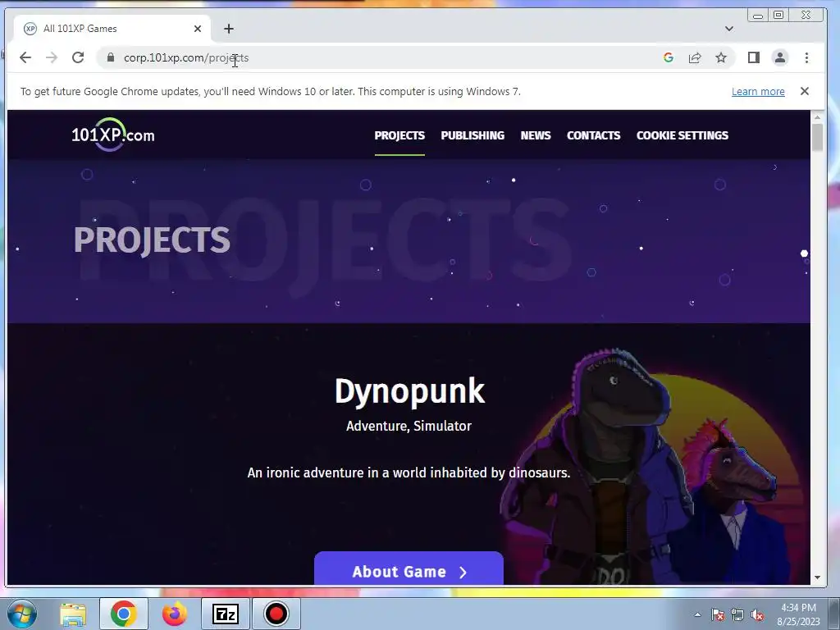View site security lock information
This screenshot has width=840, height=630.
click(111, 58)
